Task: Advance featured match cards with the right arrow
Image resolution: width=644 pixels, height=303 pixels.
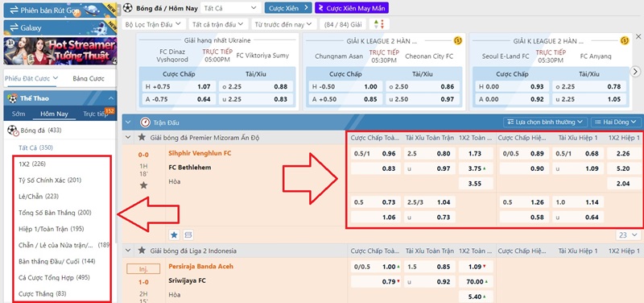Action: point(635,72)
